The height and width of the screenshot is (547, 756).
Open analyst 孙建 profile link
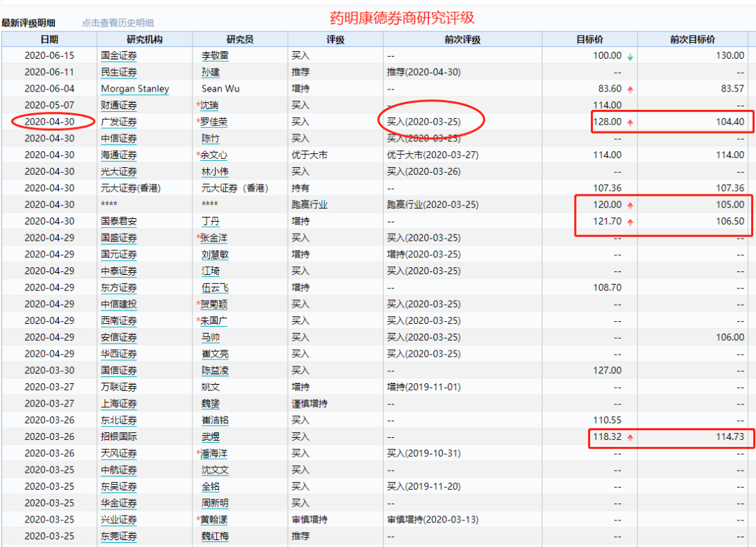[x=211, y=72]
